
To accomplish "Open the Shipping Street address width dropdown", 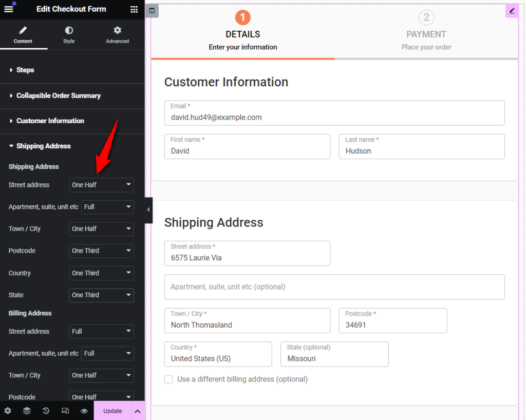I will point(101,185).
